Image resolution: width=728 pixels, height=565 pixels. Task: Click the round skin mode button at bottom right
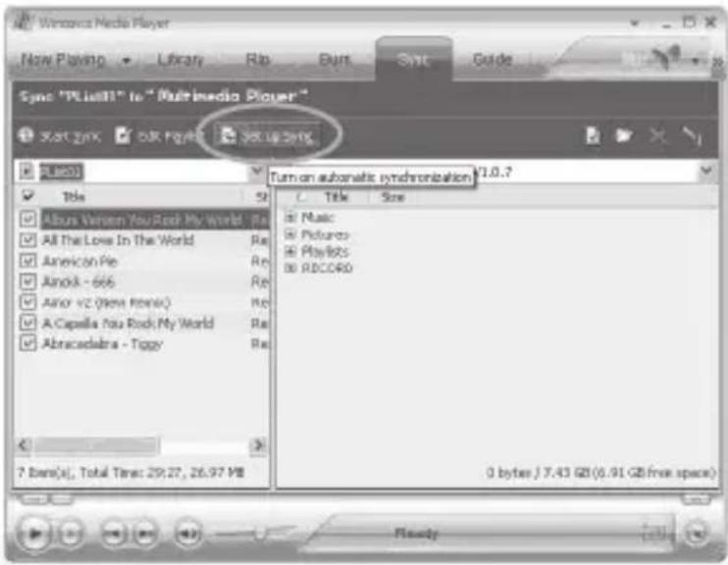697,534
